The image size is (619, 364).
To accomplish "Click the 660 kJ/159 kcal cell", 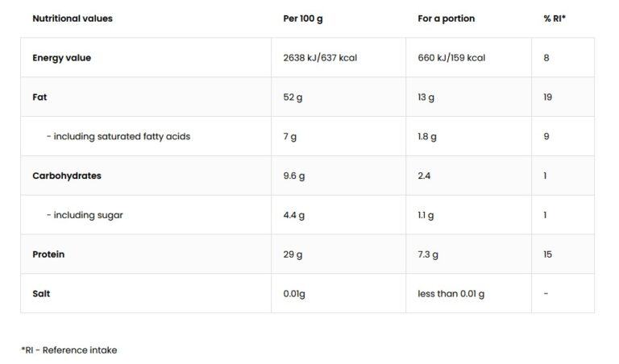I will click(x=451, y=58).
